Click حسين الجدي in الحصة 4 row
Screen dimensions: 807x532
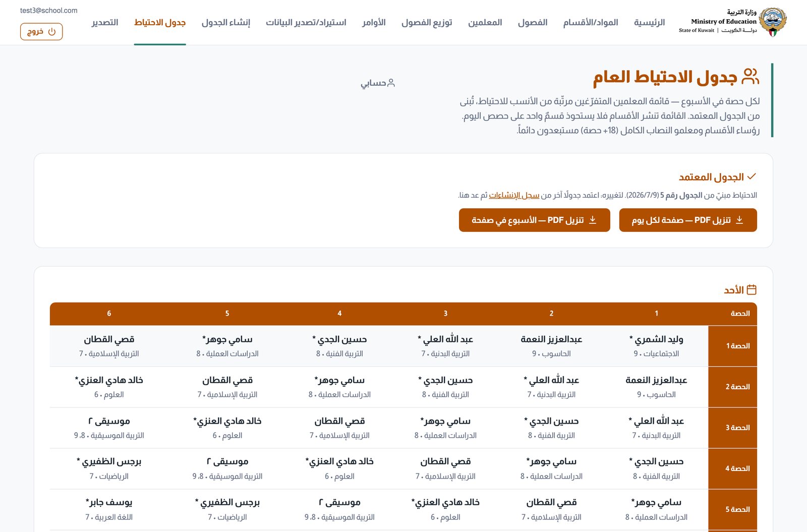coord(656,462)
